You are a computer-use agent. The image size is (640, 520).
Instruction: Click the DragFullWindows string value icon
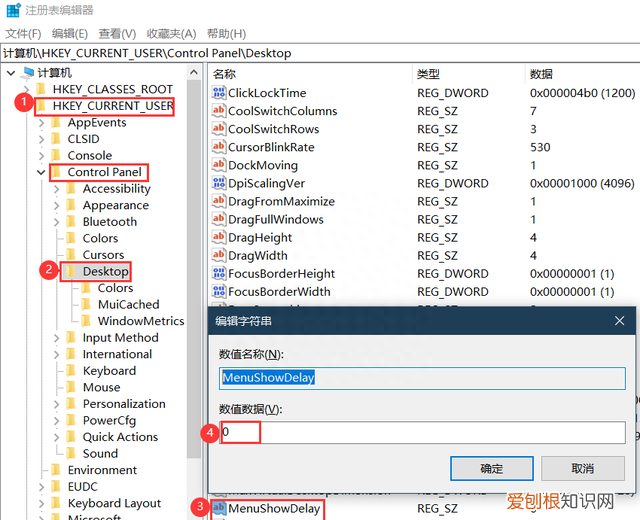[219, 219]
